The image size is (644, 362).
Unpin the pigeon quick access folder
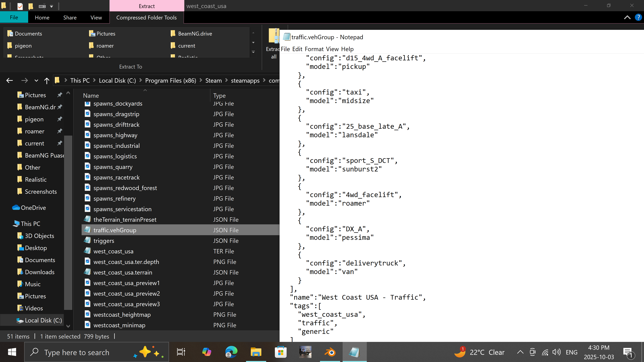pyautogui.click(x=60, y=119)
